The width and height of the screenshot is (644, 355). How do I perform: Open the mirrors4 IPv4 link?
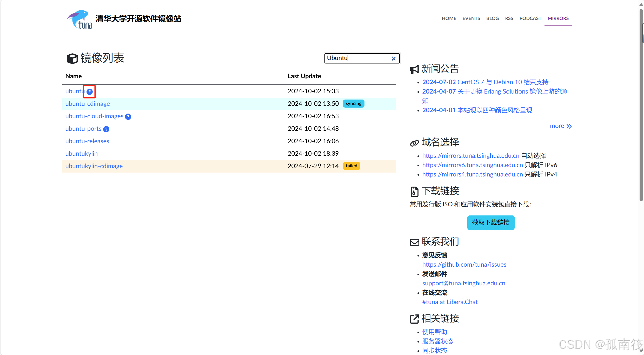point(473,174)
